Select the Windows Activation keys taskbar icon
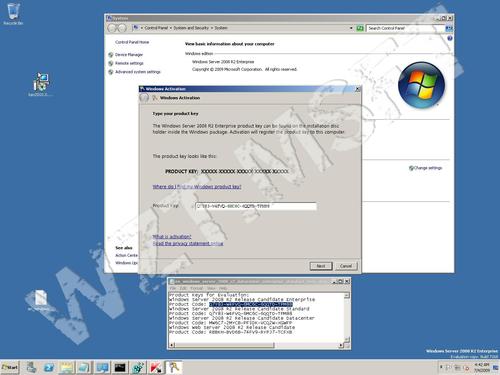This screenshot has height=375, width=500. (174, 367)
